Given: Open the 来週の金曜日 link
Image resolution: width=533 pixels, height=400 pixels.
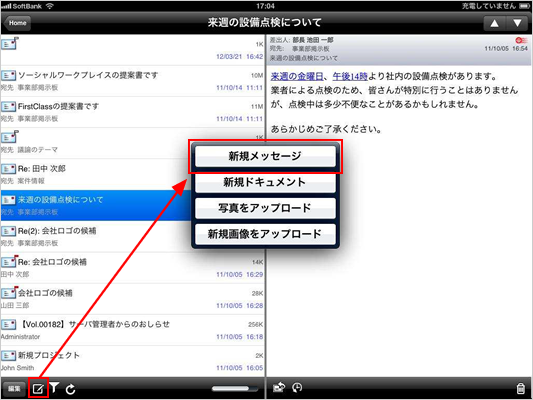Looking at the screenshot, I should (x=297, y=76).
